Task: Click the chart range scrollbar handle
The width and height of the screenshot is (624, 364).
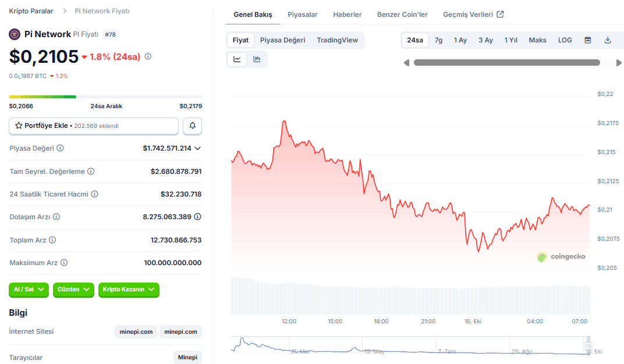Action: [506, 62]
